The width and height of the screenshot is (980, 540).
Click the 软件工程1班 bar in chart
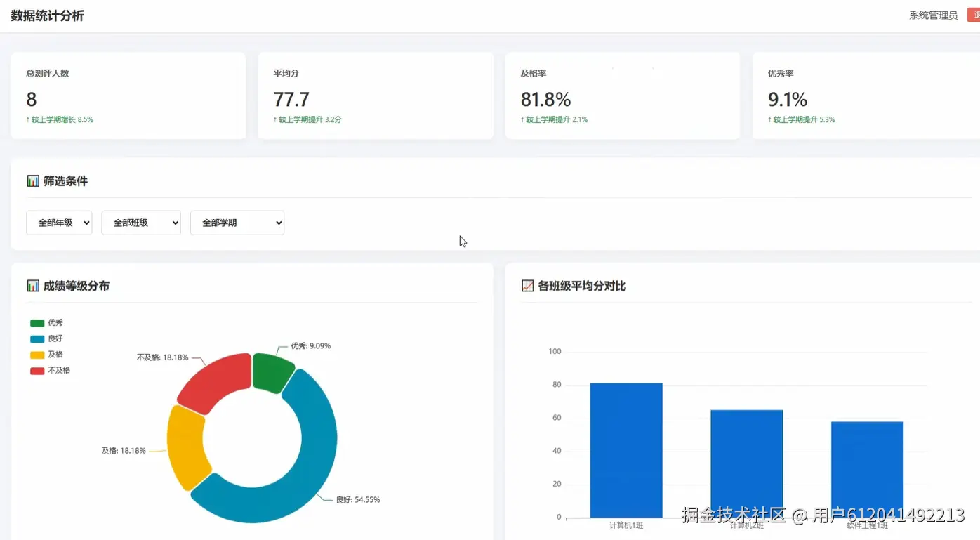click(867, 469)
